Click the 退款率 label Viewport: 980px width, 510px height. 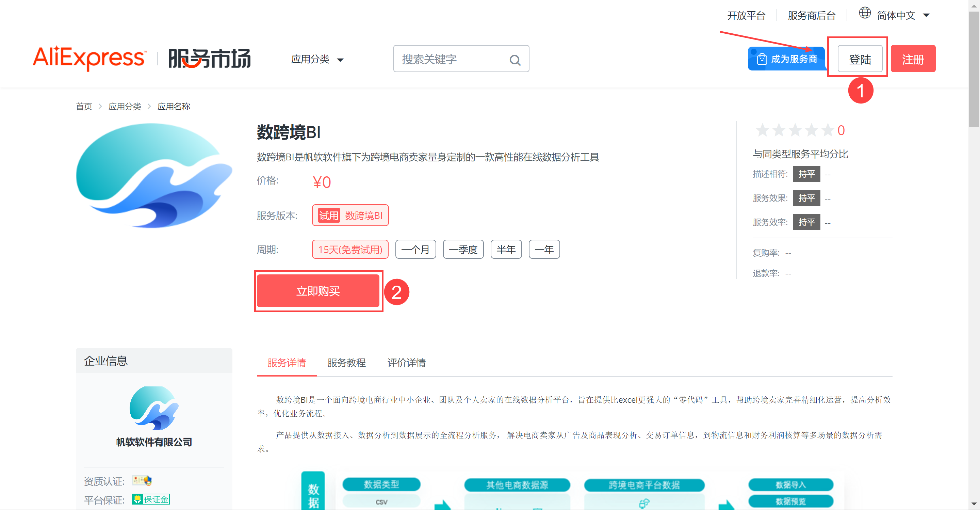click(x=766, y=273)
